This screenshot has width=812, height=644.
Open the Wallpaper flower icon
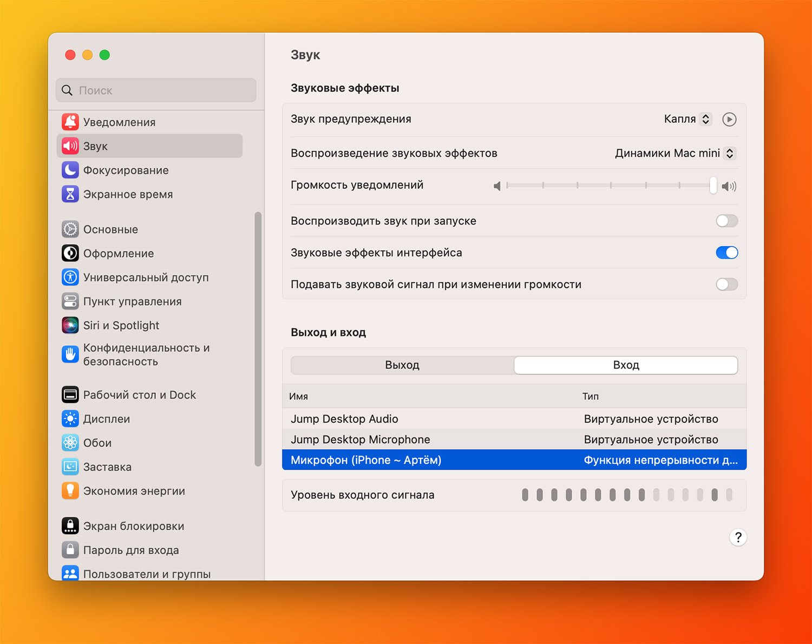(x=70, y=443)
